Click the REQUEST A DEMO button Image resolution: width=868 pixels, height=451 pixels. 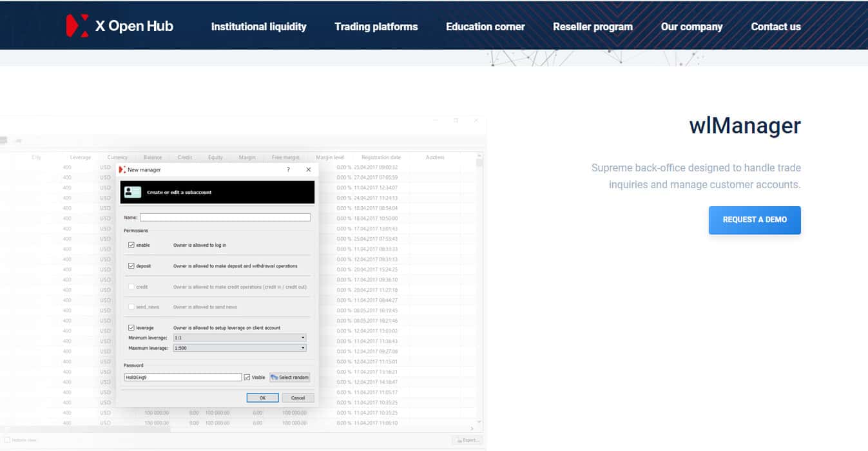pos(755,220)
